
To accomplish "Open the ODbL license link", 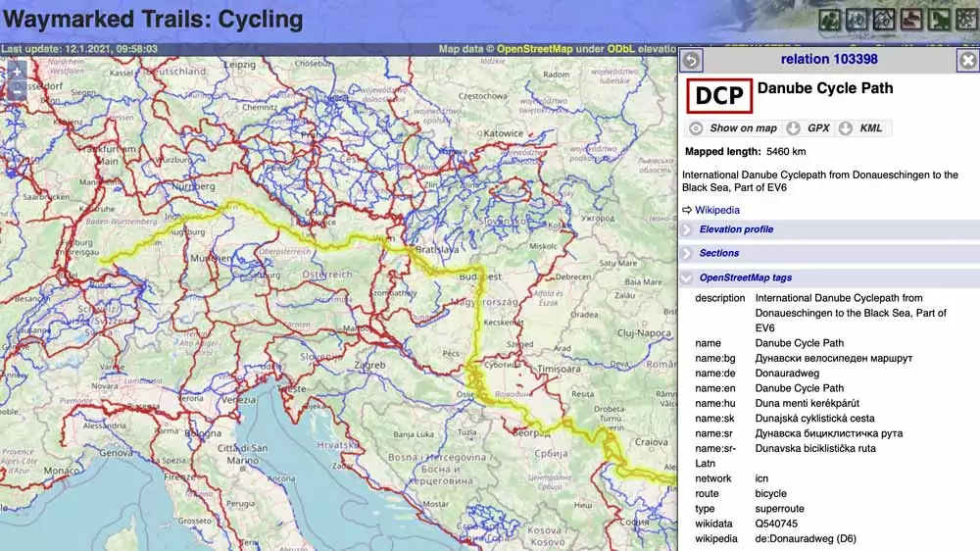I will pos(620,49).
